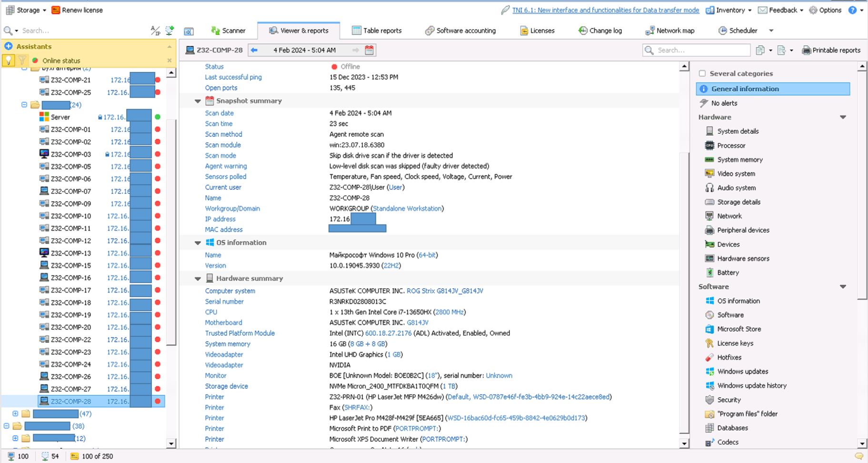Open Battery category
This screenshot has height=463, width=868.
(x=722, y=273)
